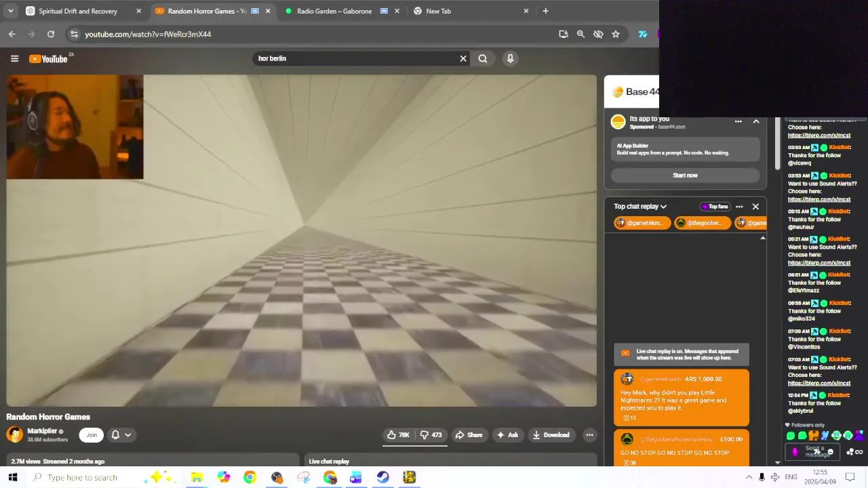The height and width of the screenshot is (488, 868).
Task: Open the @thegoober top fan chip
Action: 702,223
